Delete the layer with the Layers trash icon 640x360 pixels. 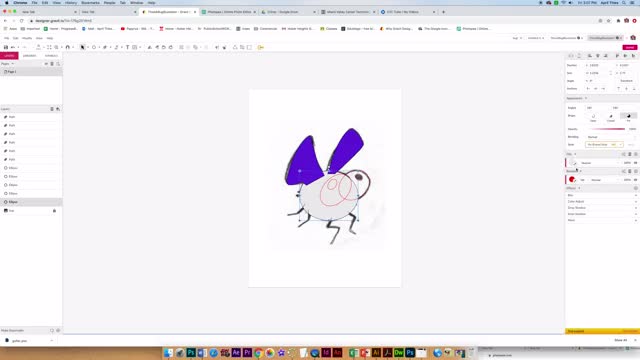[x=52, y=109]
